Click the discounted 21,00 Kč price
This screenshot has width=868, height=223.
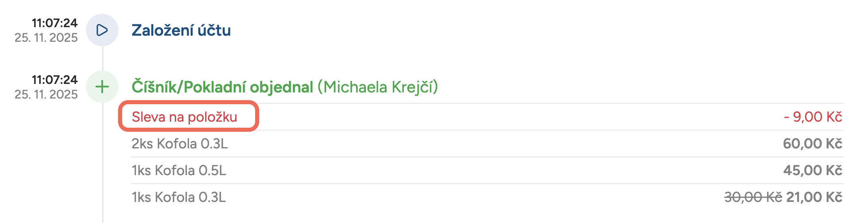pyautogui.click(x=814, y=197)
